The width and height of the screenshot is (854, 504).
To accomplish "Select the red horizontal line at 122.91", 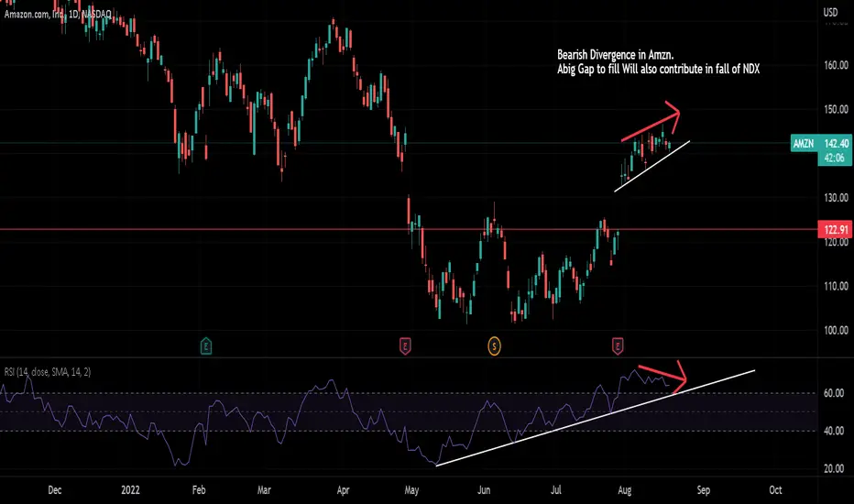I will (x=409, y=229).
